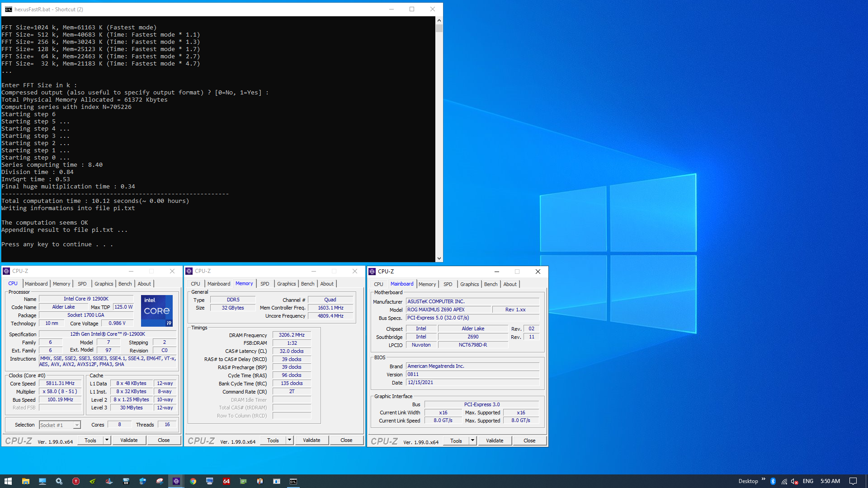The height and width of the screenshot is (488, 868).
Task: Click the ROG MAXIMUS Z690 APEX model field
Action: [x=448, y=310]
